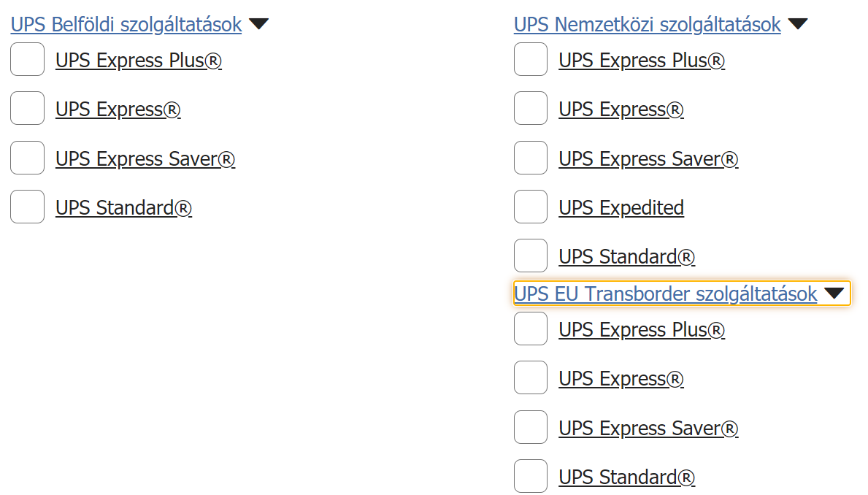Viewport: 868px width, 495px height.
Task: Enable UPS Express Saver in Belföldi services
Action: tap(28, 158)
